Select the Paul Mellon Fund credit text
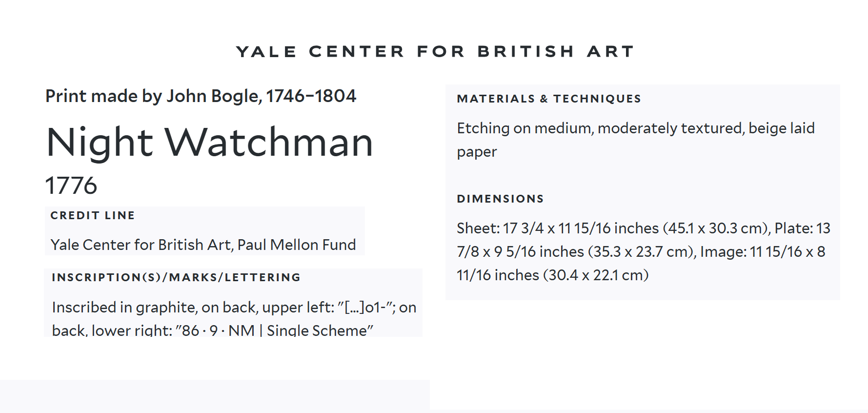Image resolution: width=868 pixels, height=413 pixels. [x=203, y=245]
